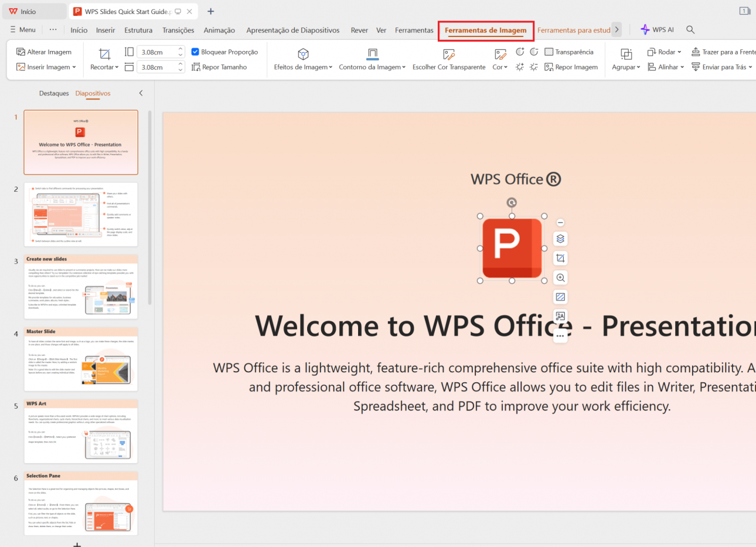Click Repor Tamanho to reset size

(x=219, y=67)
